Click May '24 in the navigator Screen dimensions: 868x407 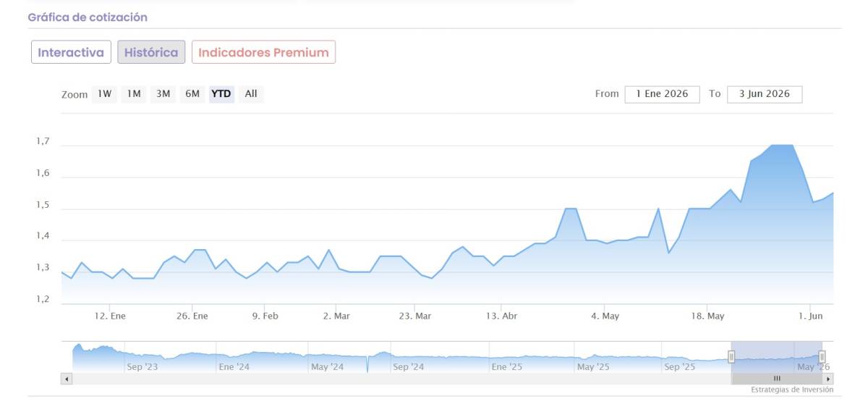[327, 367]
